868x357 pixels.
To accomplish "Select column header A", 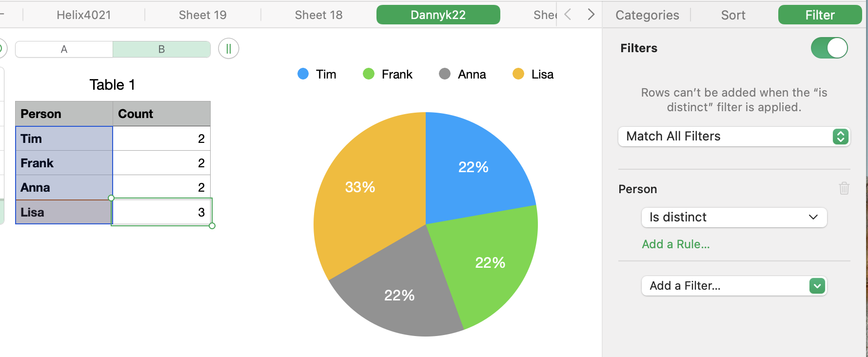I will coord(64,49).
